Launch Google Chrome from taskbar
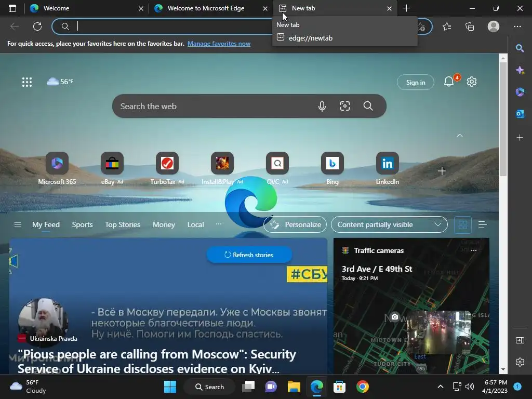Image resolution: width=532 pixels, height=399 pixels. click(362, 387)
